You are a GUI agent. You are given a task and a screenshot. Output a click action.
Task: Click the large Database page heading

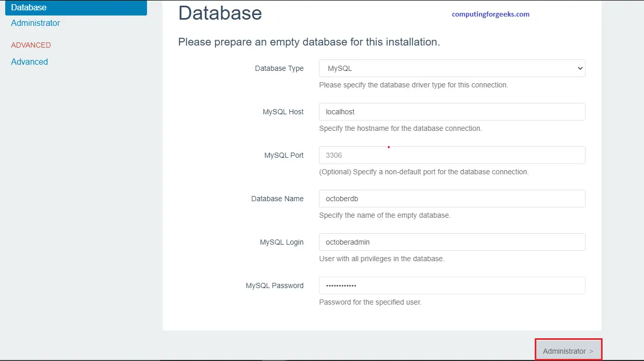coord(220,13)
